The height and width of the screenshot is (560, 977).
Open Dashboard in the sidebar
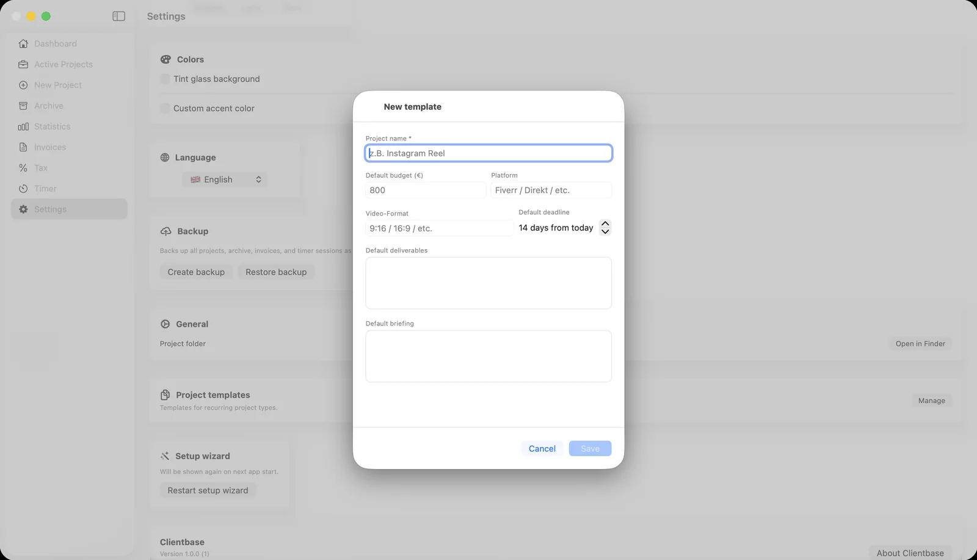point(69,43)
